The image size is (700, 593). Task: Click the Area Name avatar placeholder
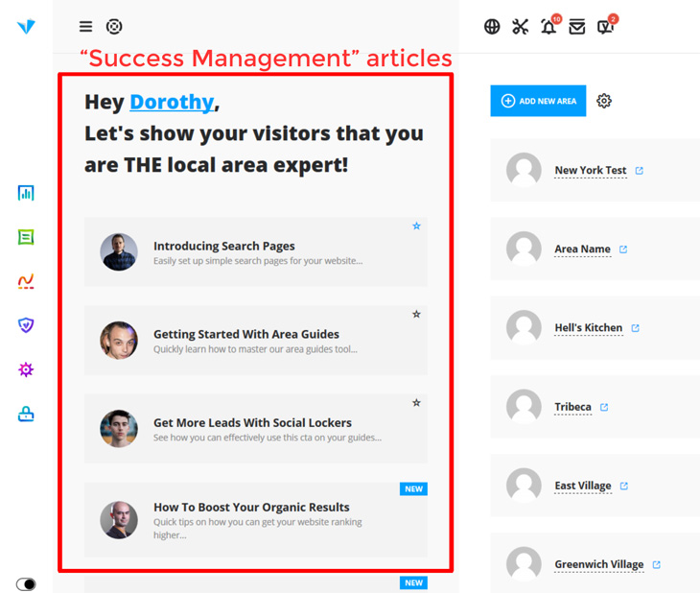(525, 249)
